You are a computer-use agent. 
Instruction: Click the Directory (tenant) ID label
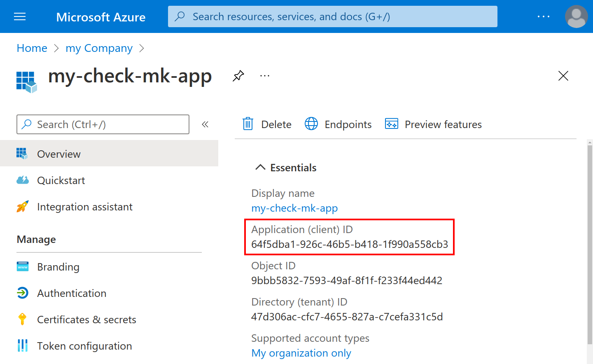coord(299,302)
